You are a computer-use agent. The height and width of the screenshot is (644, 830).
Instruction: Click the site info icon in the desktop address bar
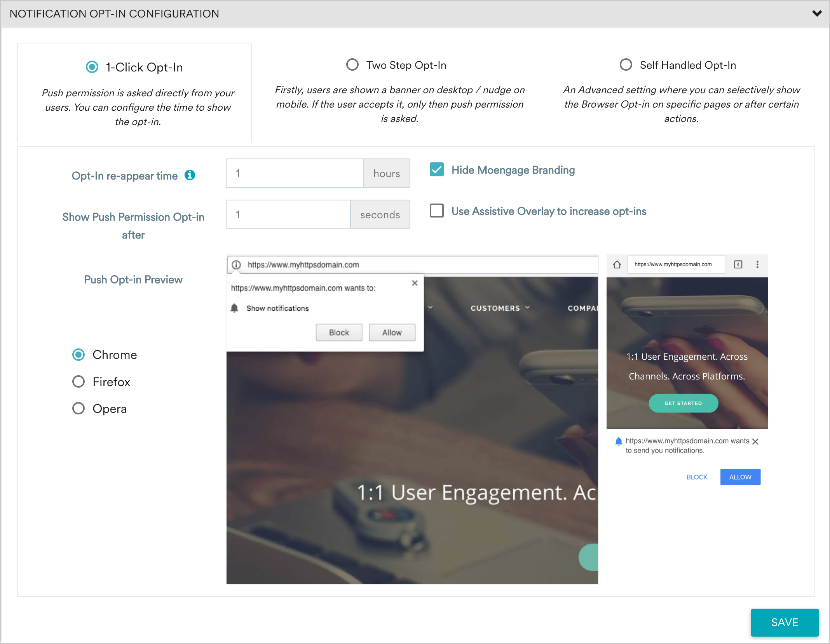[x=236, y=264]
